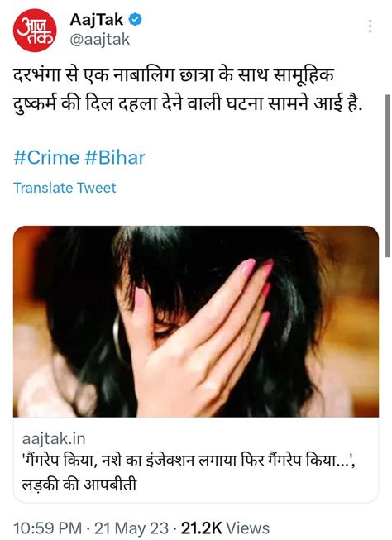This screenshot has height=540, width=392.
Task: Open the AajTak red profile avatar
Action: (x=35, y=31)
